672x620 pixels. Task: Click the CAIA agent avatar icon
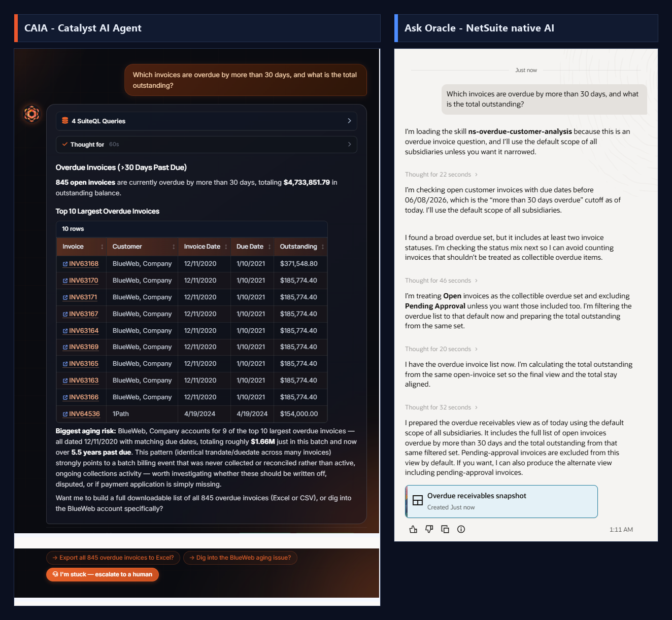tap(31, 114)
